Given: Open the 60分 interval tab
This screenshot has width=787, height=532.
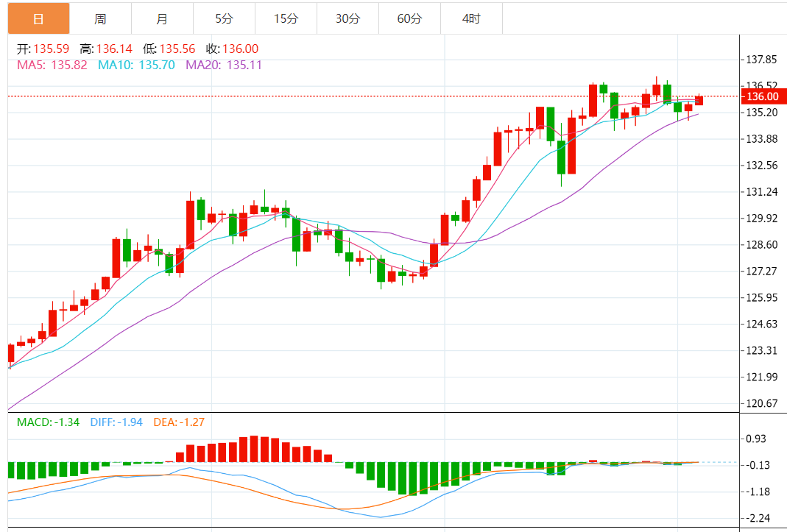Looking at the screenshot, I should [409, 18].
